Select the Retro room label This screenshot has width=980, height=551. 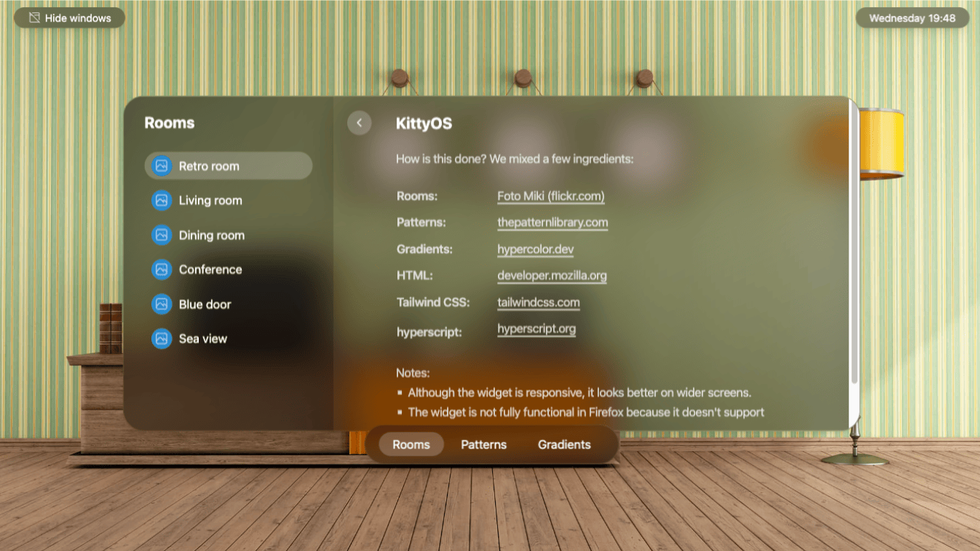click(209, 166)
